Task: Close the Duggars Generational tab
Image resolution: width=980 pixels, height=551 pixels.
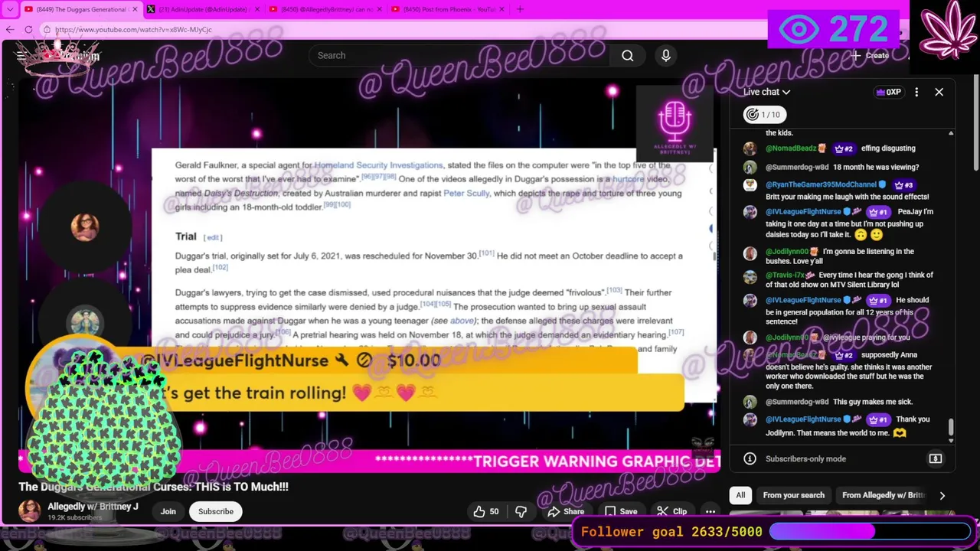Action: point(133,9)
